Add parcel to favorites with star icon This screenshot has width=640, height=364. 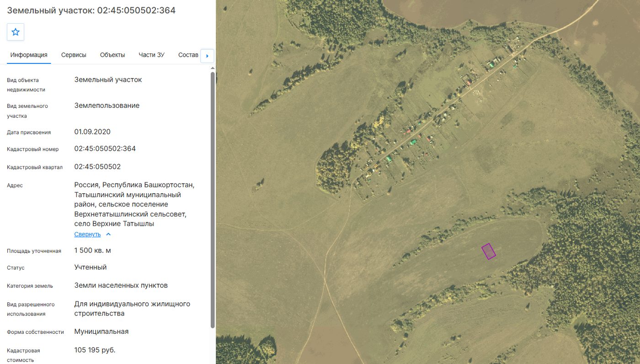click(x=16, y=32)
